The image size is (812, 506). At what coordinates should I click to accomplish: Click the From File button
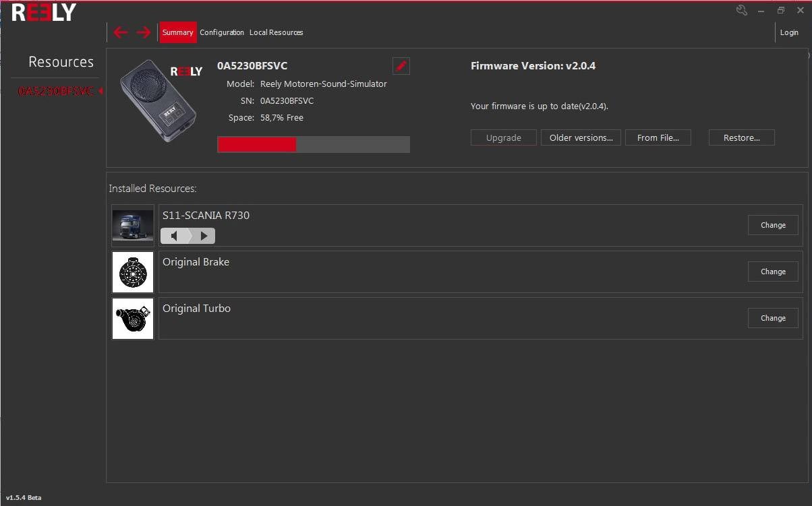658,137
